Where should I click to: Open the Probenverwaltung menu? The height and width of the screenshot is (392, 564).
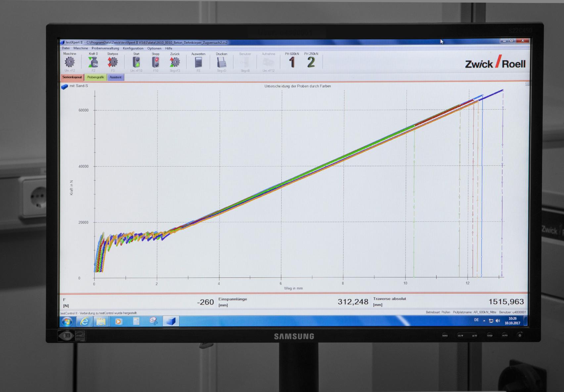(x=105, y=48)
